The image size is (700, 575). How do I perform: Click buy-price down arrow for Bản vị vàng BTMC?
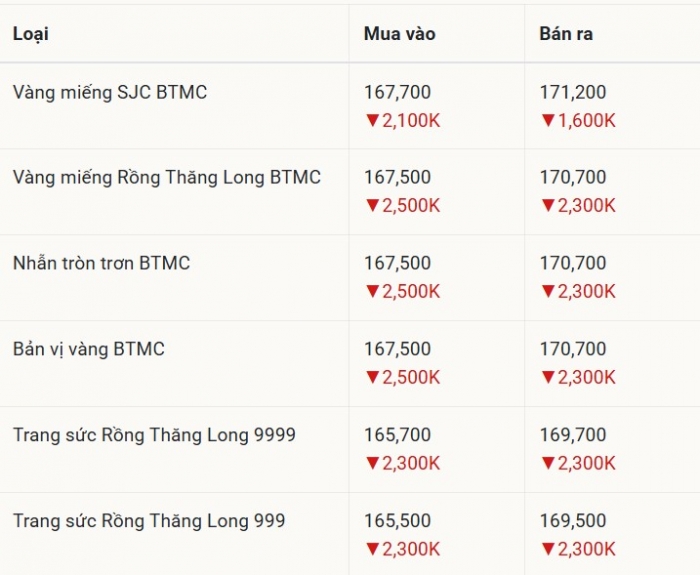tap(372, 378)
